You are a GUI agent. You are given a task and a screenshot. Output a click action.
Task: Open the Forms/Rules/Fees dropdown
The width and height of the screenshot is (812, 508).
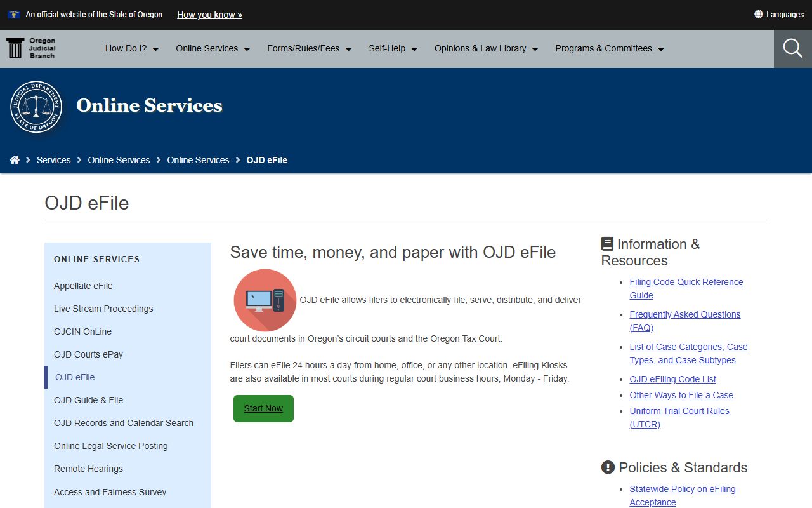[x=310, y=48]
